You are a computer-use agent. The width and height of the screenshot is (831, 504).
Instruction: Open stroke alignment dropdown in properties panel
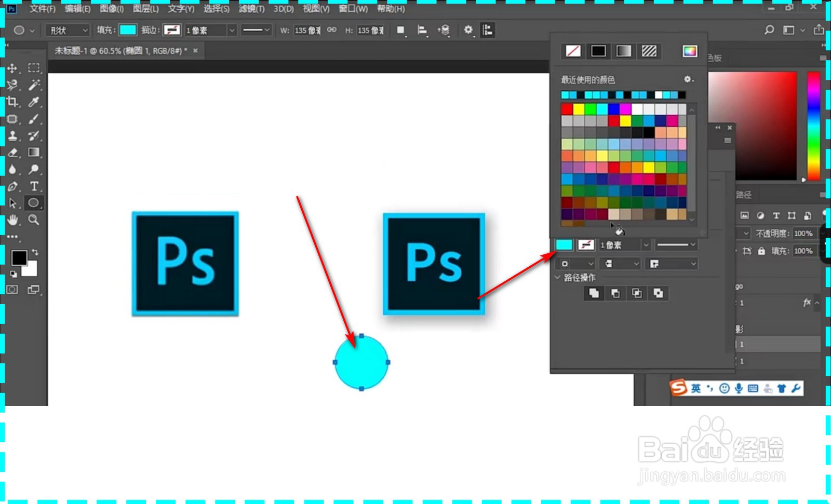point(575,264)
